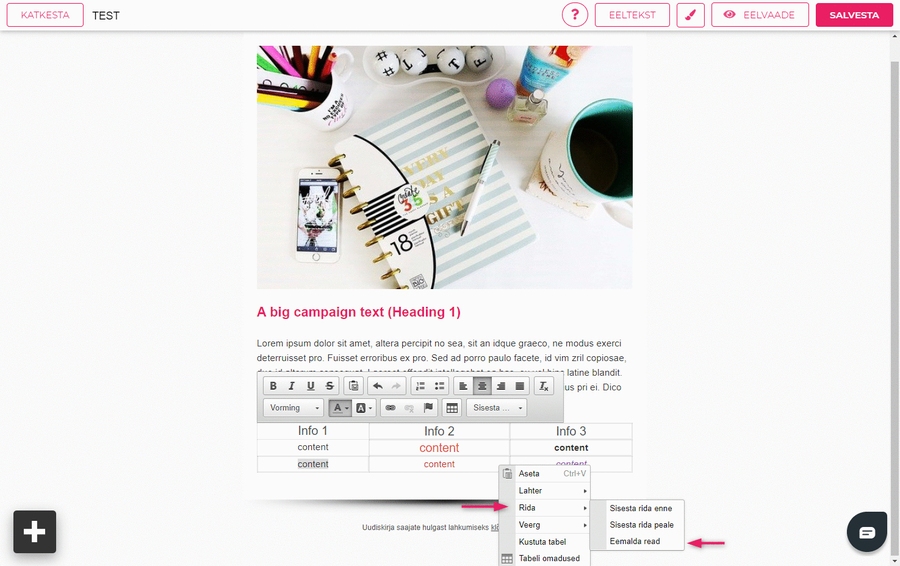The height and width of the screenshot is (566, 900).
Task: Click the SALVESTA save button
Action: point(854,15)
